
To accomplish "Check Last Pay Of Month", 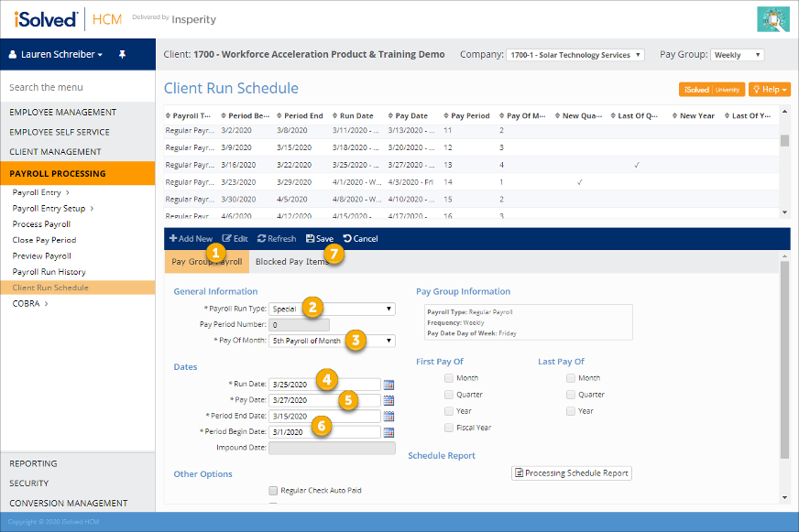I will click(571, 378).
